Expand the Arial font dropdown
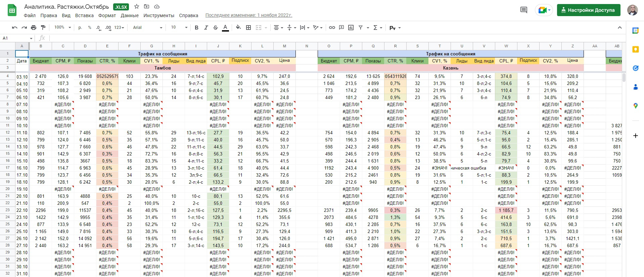The image size is (644, 277). 147,28
